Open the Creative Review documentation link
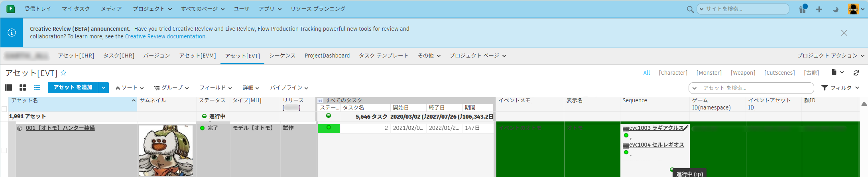The width and height of the screenshot is (868, 177). click(x=165, y=36)
